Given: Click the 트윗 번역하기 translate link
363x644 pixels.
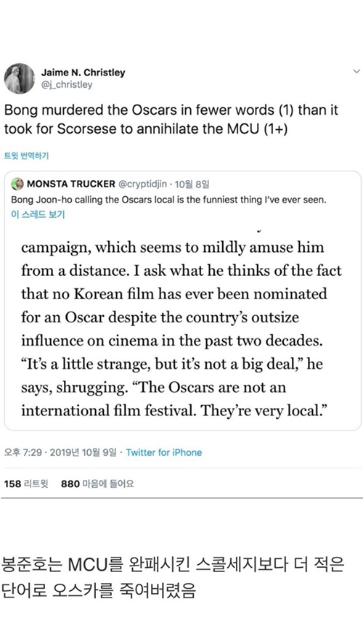Looking at the screenshot, I should pos(26,155).
